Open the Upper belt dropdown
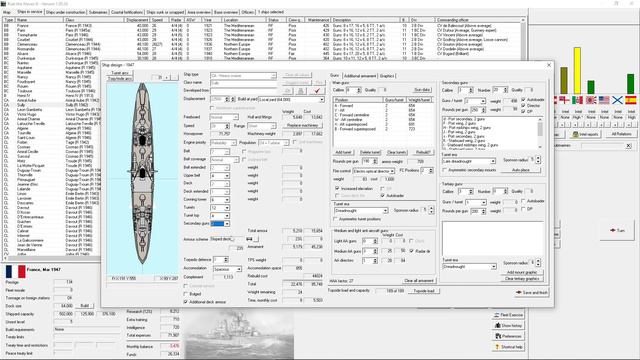The width and height of the screenshot is (640, 360). pos(227,176)
